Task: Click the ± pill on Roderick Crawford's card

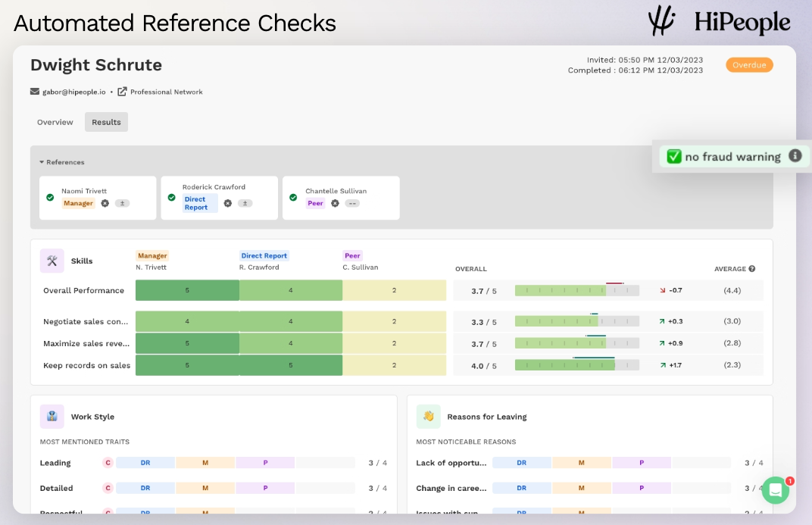Action: 245,203
